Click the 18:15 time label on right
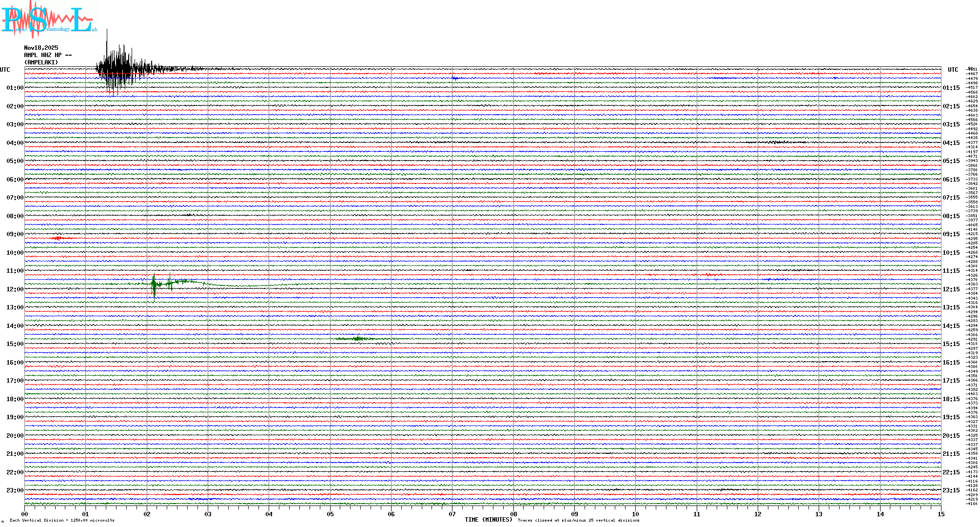The height and width of the screenshot is (527, 980). point(951,399)
